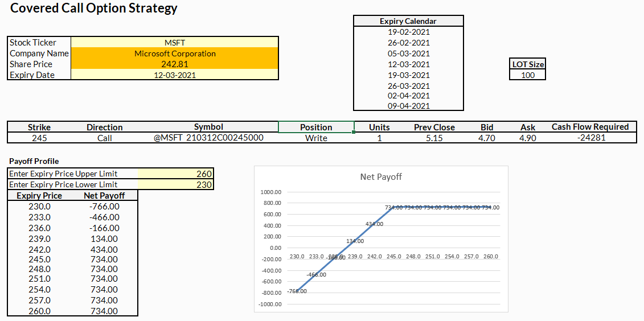Select the share price 242.81 cell
The height and width of the screenshot is (321, 644).
175,64
